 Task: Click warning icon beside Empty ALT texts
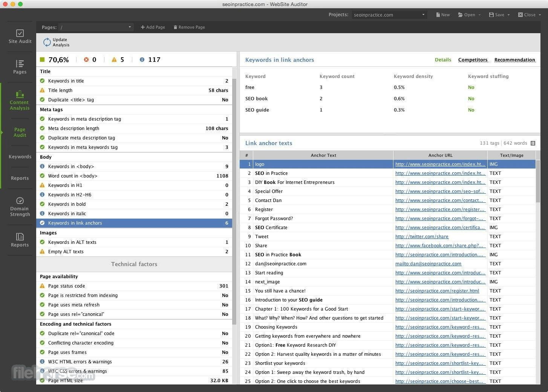[x=42, y=251]
